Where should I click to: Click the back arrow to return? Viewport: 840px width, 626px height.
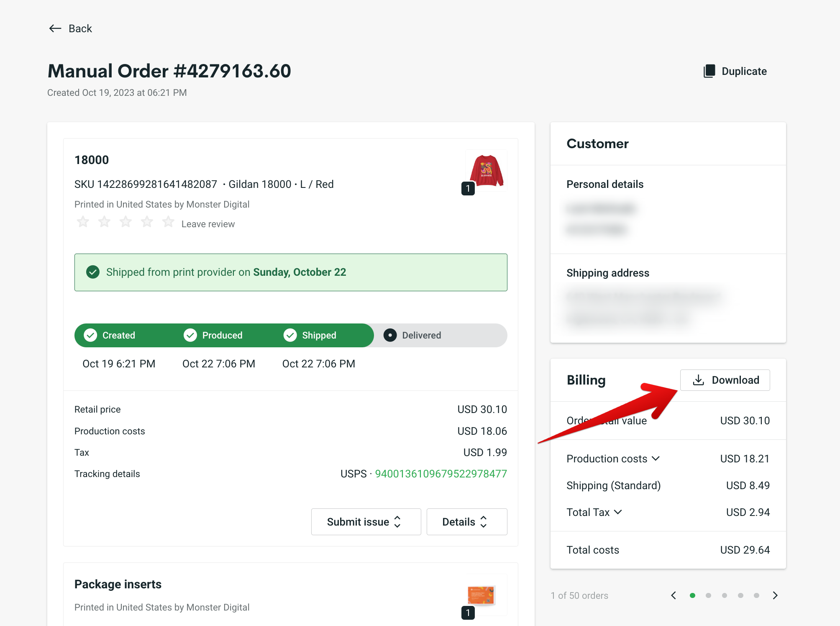pos(54,28)
